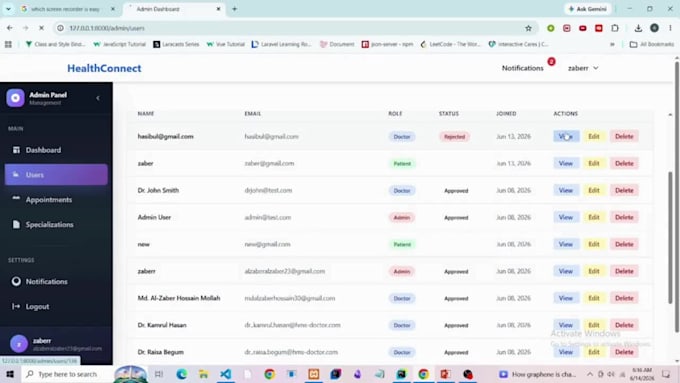Switch to the screen recorder search tab
The width and height of the screenshot is (680, 383).
[x=66, y=9]
